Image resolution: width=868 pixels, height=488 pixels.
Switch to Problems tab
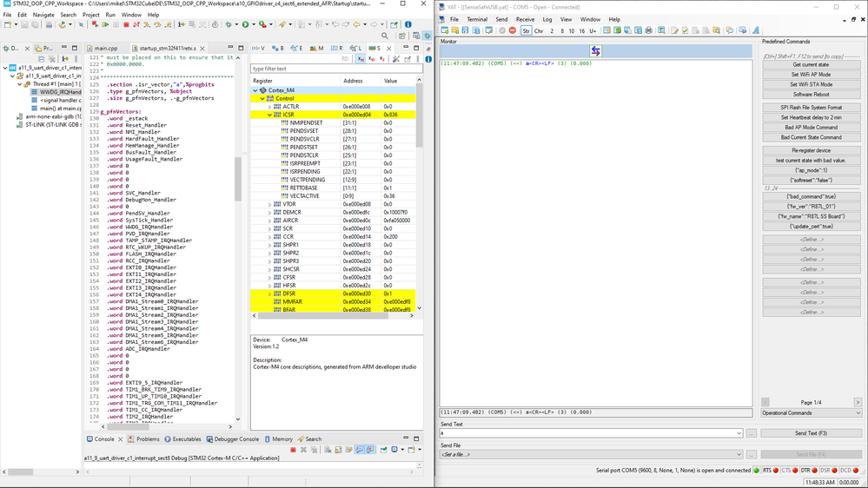[144, 439]
